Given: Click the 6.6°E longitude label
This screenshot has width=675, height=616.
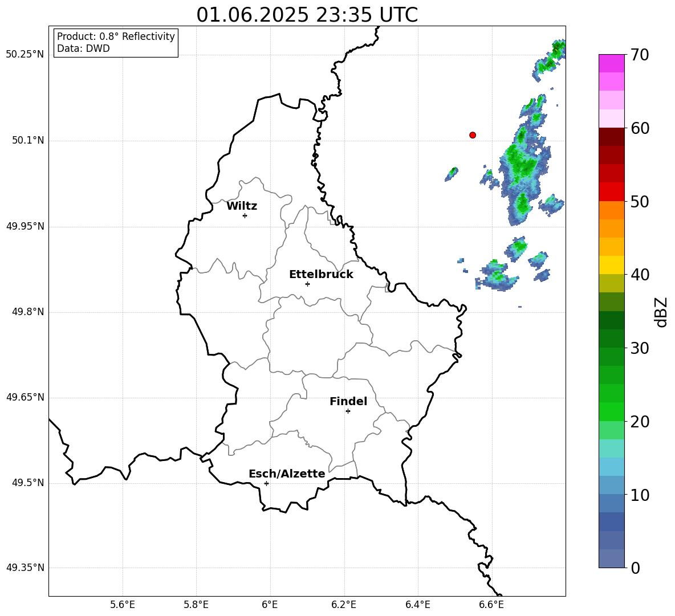Looking at the screenshot, I should click(x=491, y=605).
